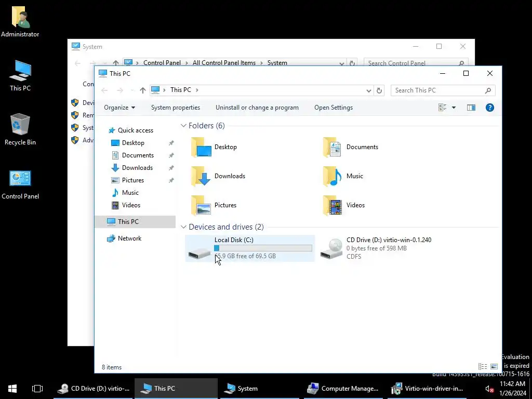The width and height of the screenshot is (532, 399).
Task: Select Videos in the navigation pane
Action: pos(131,205)
